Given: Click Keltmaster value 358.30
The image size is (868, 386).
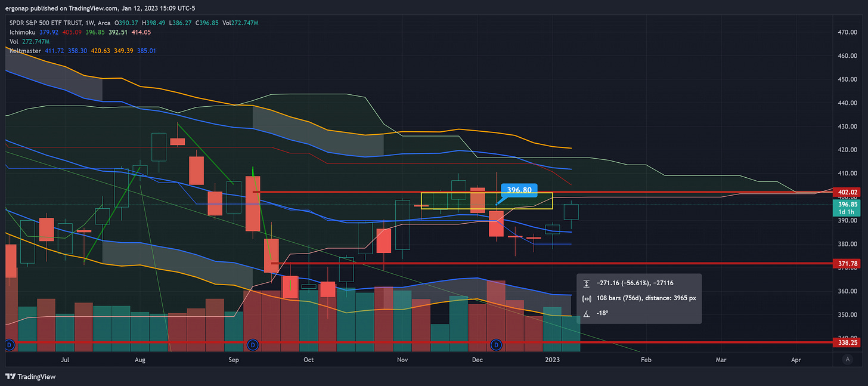Looking at the screenshot, I should pos(79,51).
